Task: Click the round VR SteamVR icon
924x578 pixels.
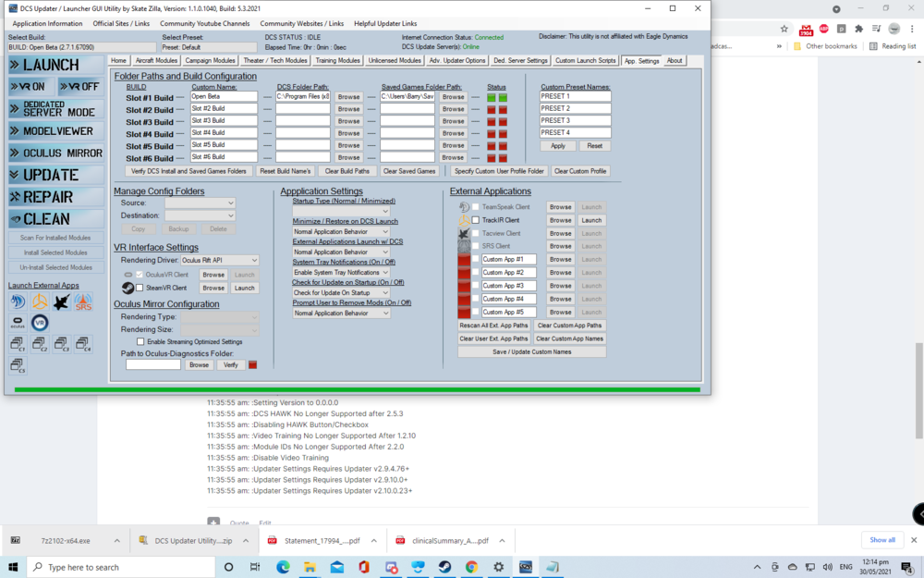Action: pos(40,322)
